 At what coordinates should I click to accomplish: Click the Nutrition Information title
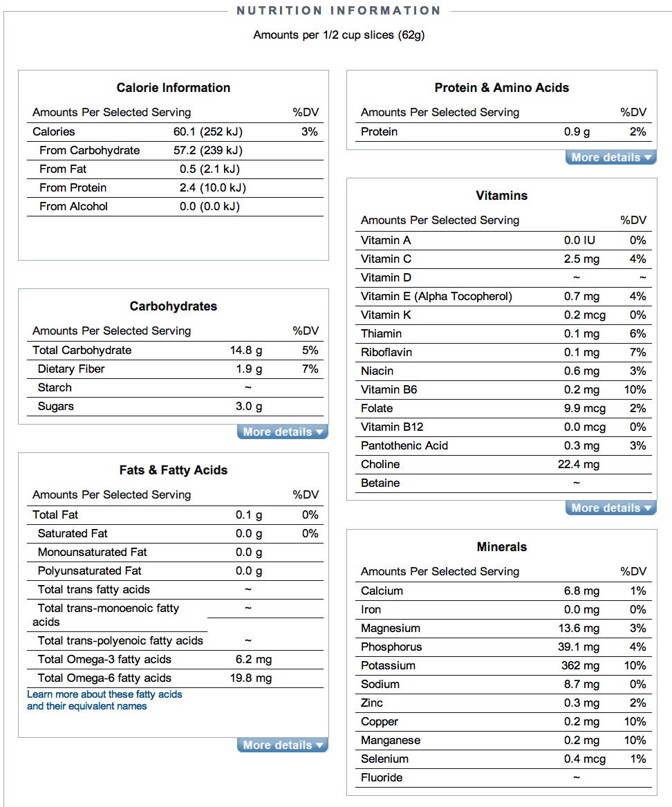(339, 10)
